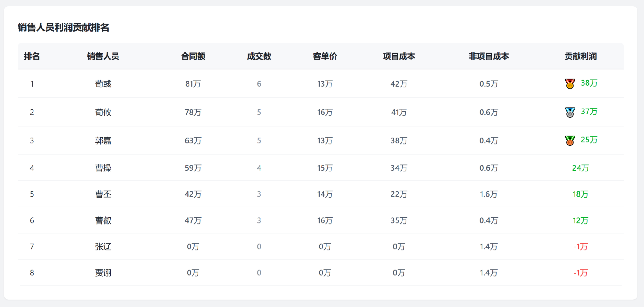Click the bronze medal icon for 郭嘉
Viewport: 644px width, 307px height.
570,140
